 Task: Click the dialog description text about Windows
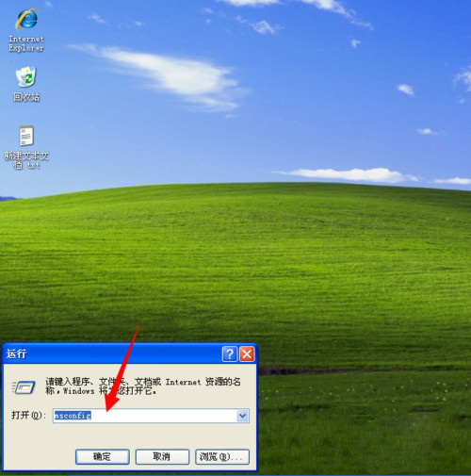pos(143,386)
